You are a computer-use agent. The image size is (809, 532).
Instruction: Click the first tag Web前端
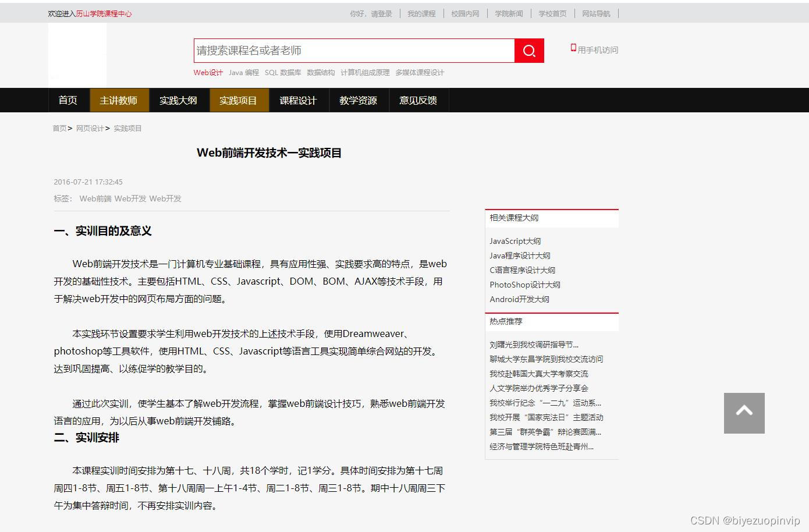(x=95, y=198)
